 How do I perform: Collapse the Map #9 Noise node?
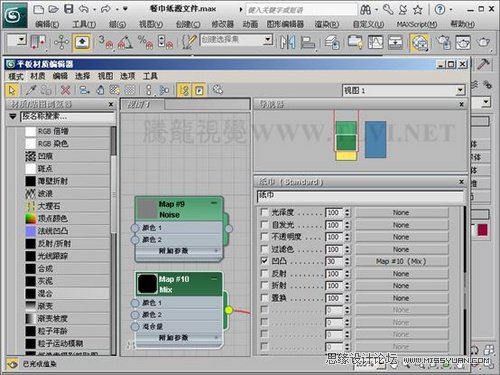214,203
